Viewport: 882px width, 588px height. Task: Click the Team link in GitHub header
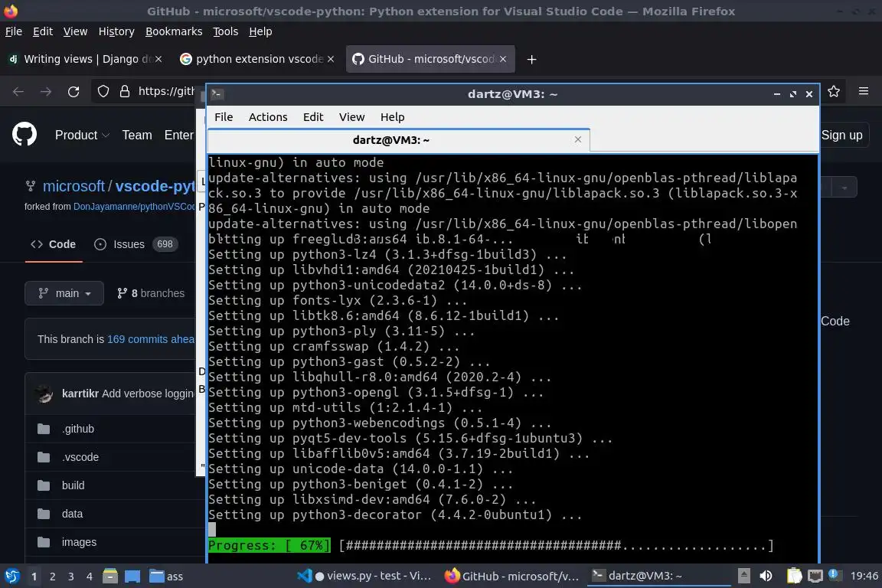pyautogui.click(x=137, y=135)
